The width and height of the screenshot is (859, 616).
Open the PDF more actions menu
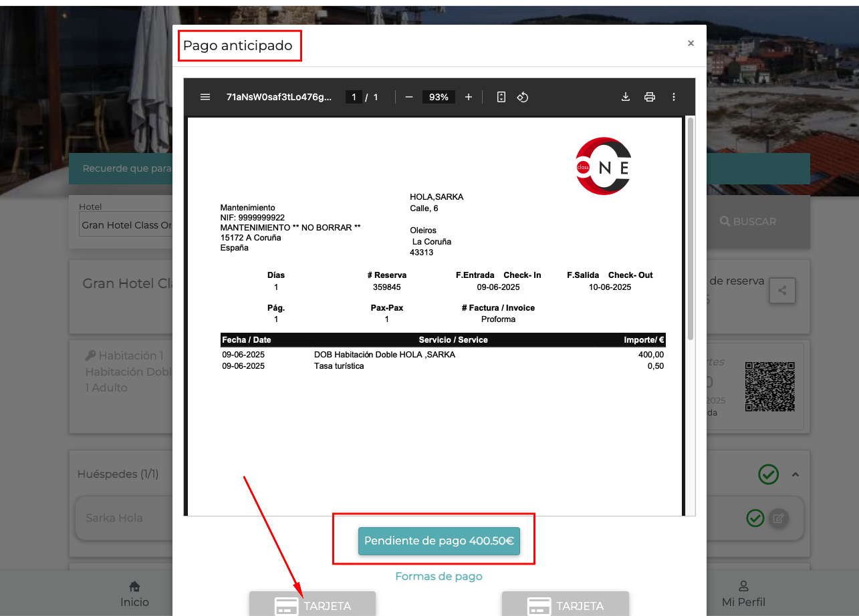673,97
